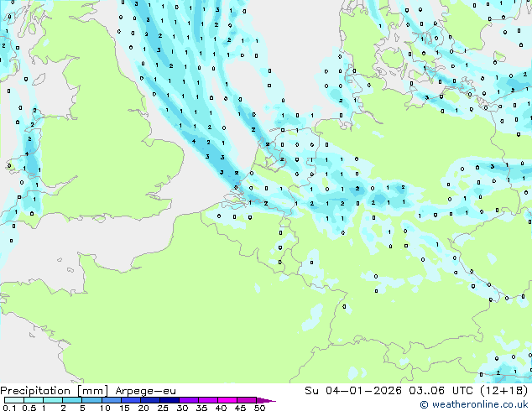Select the 35–40 mm legend color box
Image resolution: width=532 pixels, height=411 pixels.
207,400
